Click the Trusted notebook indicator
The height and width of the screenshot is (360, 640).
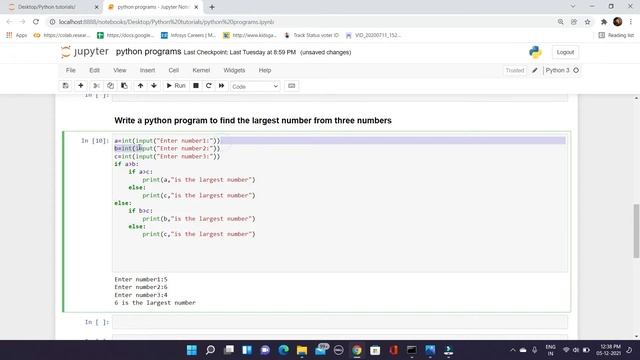coord(515,70)
